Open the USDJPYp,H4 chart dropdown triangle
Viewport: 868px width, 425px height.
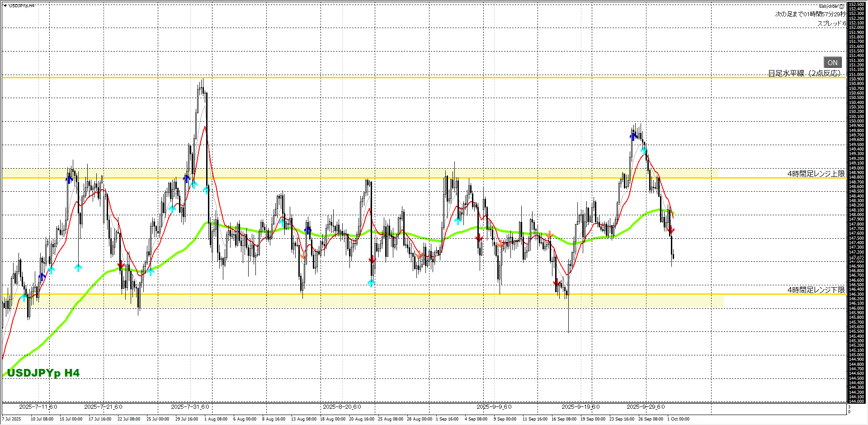click(5, 6)
